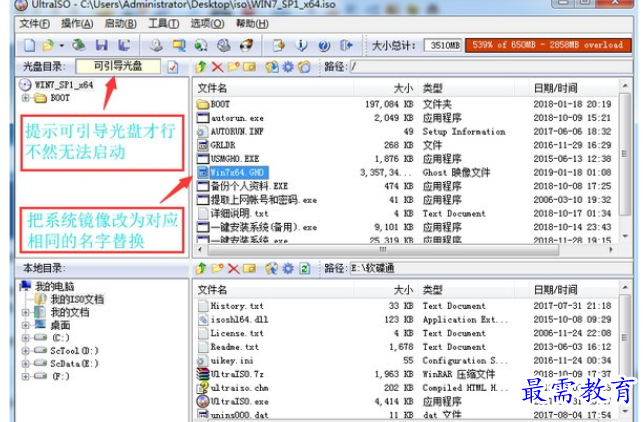Viewport: 643px width, 422px height.
Task: Click the New blank document icon
Action: [29, 45]
